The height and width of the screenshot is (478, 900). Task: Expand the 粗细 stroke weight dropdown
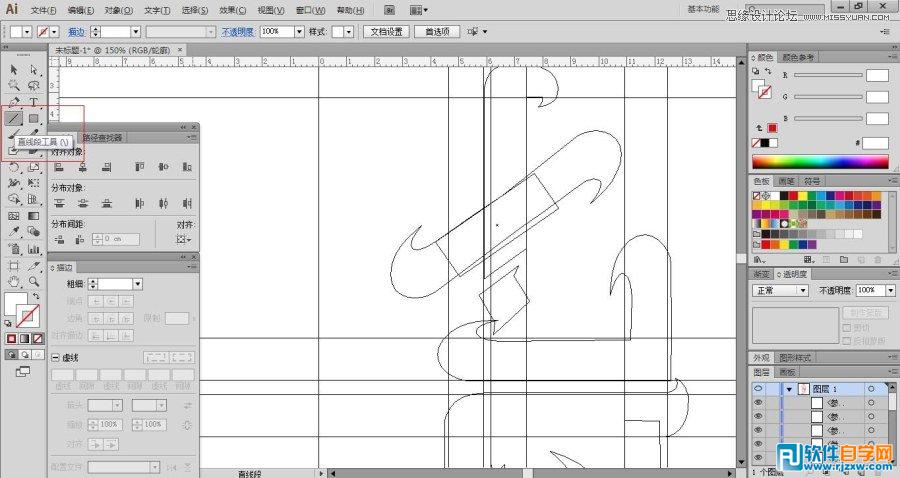[137, 284]
